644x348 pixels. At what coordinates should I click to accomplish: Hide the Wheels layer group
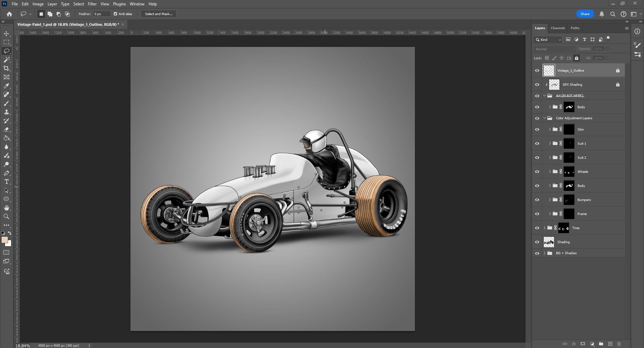click(537, 172)
